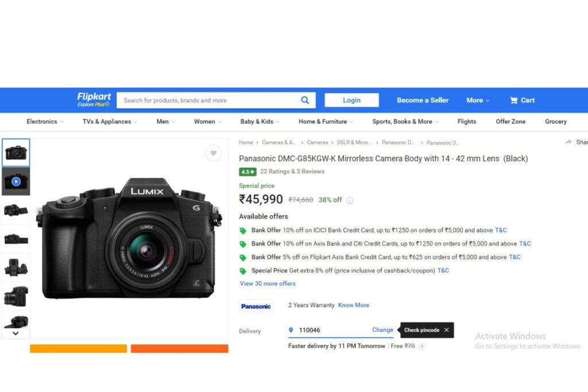The height and width of the screenshot is (392, 588).
Task: Click the Login button
Action: (x=352, y=100)
